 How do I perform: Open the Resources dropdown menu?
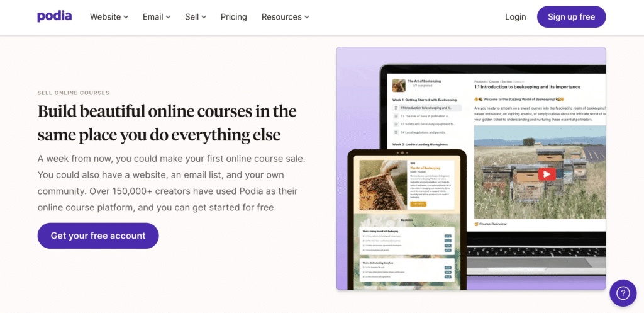[x=286, y=17]
